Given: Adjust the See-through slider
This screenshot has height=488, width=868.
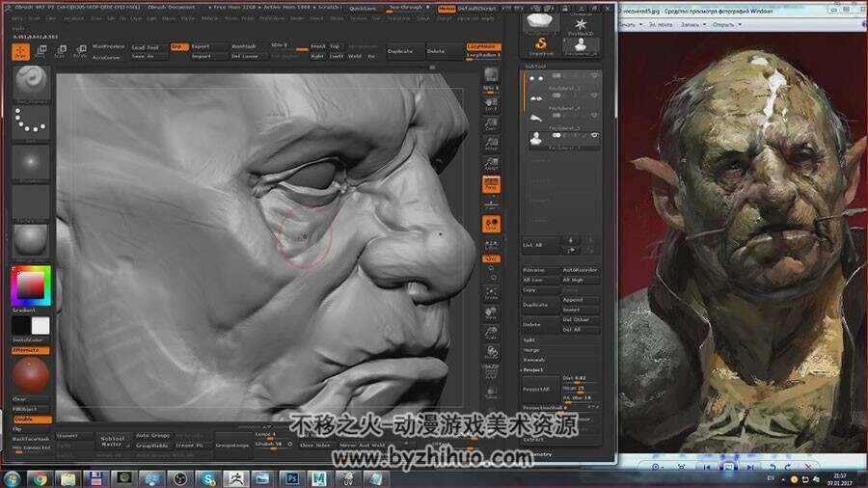Looking at the screenshot, I should (410, 9).
